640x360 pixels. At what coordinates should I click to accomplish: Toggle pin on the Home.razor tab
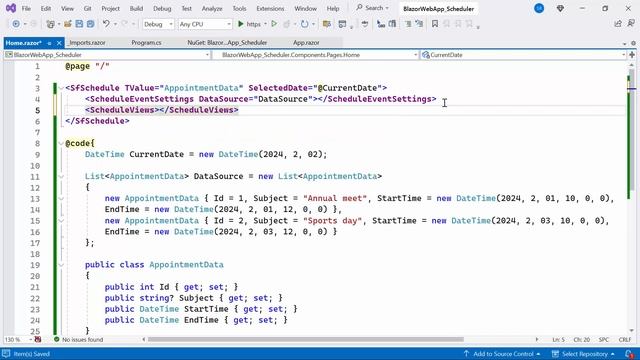[x=49, y=43]
